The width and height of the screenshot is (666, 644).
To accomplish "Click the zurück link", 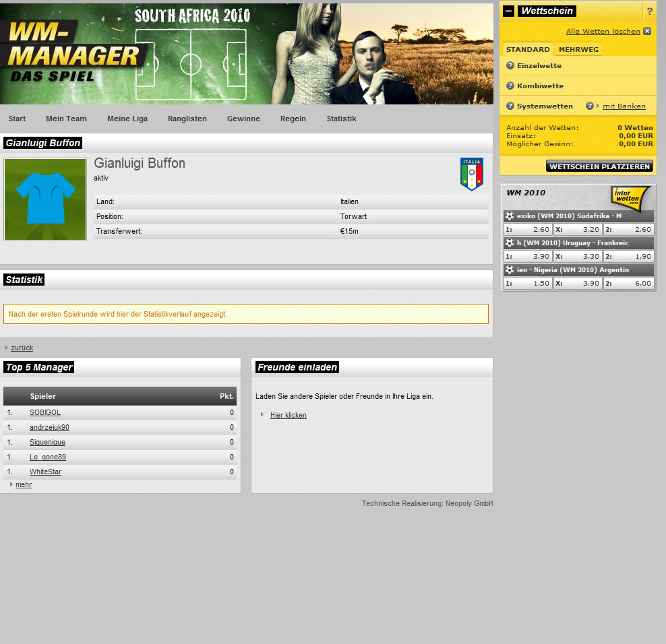I will tap(22, 348).
